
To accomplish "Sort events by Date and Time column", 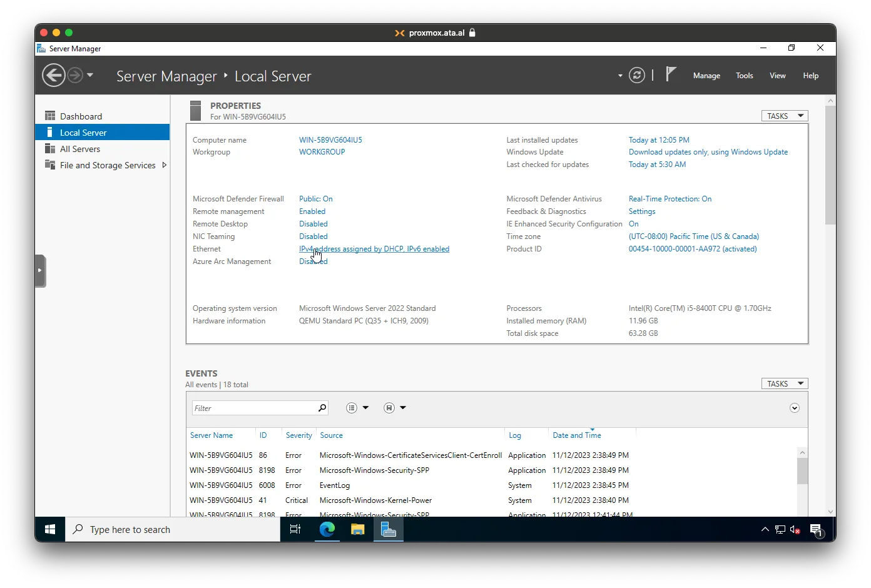I will [576, 435].
